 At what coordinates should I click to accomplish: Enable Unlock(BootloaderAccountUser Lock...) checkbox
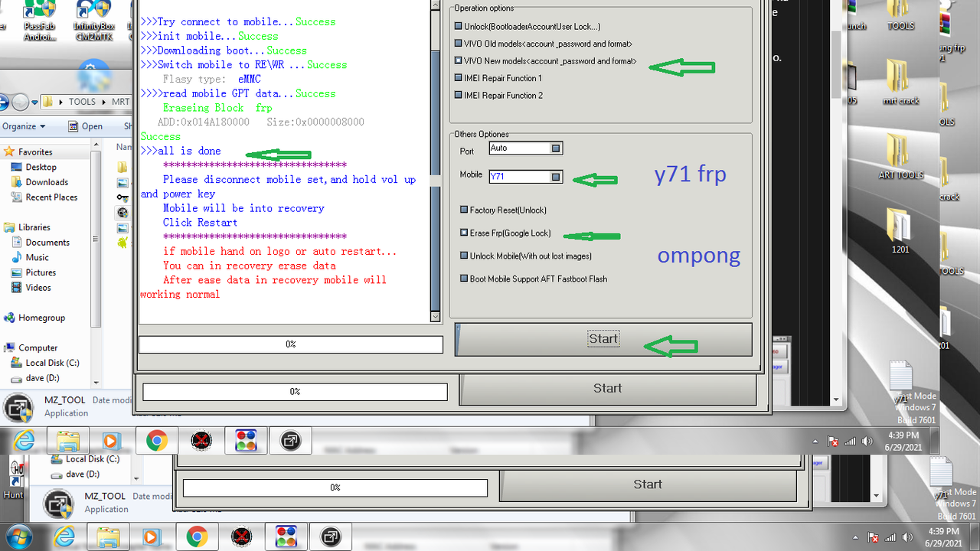(x=459, y=27)
